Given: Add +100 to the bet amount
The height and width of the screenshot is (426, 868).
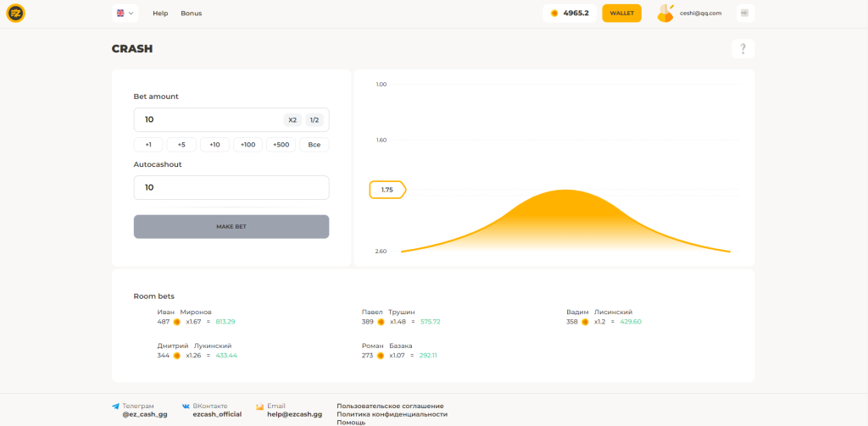Looking at the screenshot, I should coord(248,145).
